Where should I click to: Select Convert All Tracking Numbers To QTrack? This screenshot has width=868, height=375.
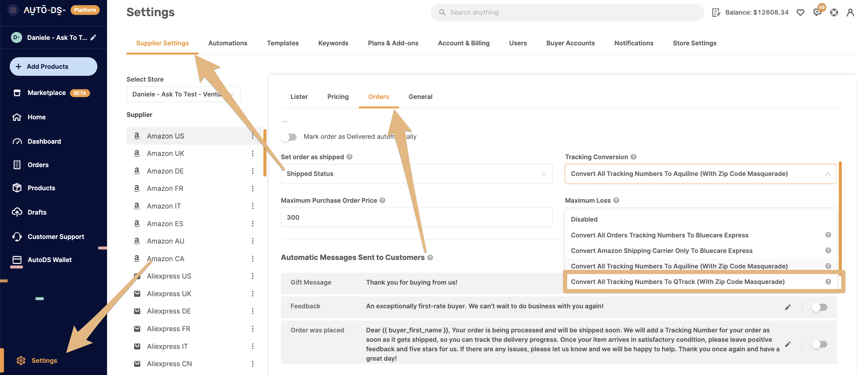pyautogui.click(x=700, y=282)
